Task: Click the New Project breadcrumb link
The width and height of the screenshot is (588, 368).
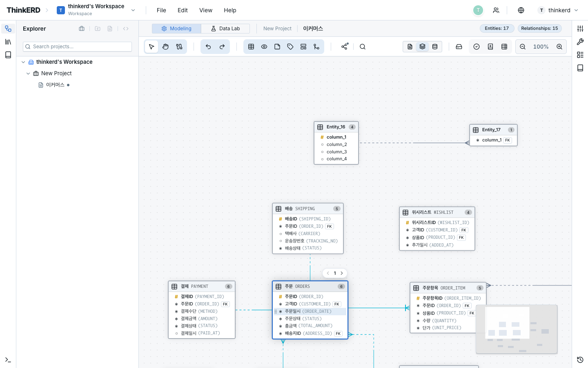Action: click(277, 29)
